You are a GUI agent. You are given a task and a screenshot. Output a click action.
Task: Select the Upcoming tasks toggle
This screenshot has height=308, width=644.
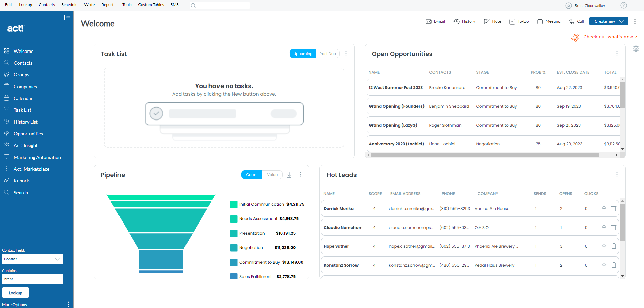(303, 54)
